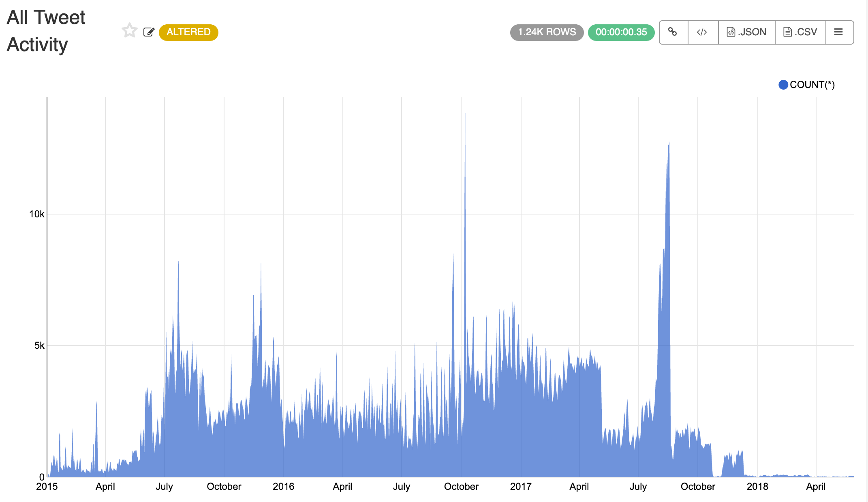Toggle the COUNT(*) legend series

[807, 85]
